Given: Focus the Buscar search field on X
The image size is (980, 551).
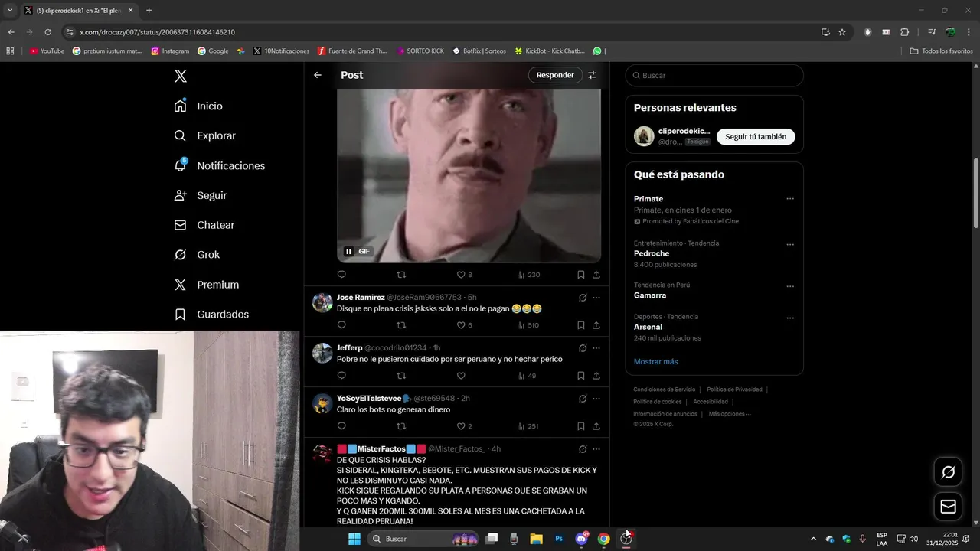Looking at the screenshot, I should (x=714, y=76).
